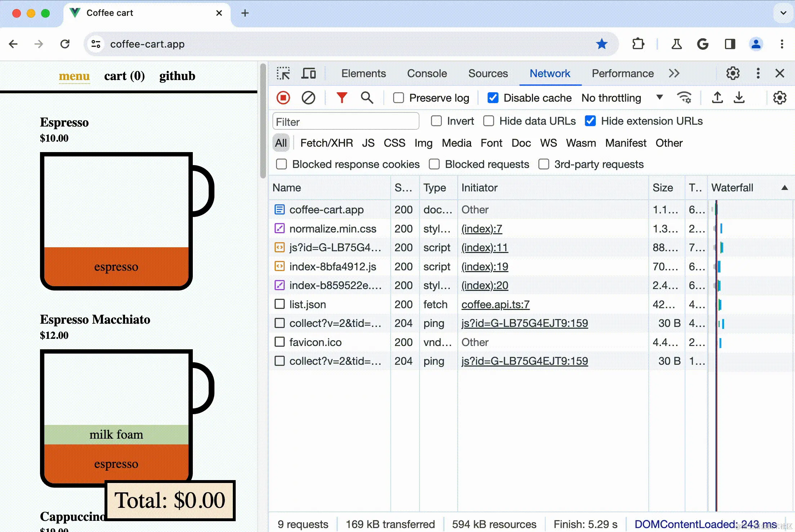
Task: Select the Fetch/XHR filter type
Action: (x=327, y=143)
